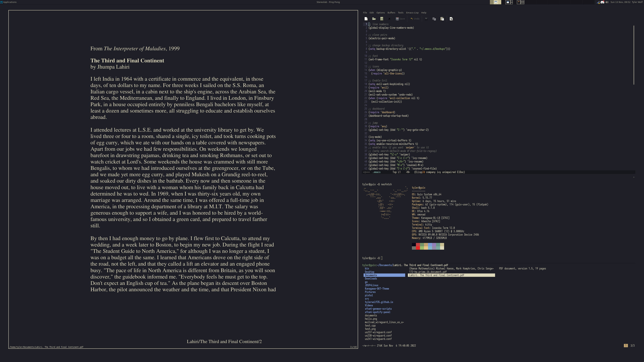Open the Emacs-Lisp menu
This screenshot has width=644, height=362.
[412, 13]
